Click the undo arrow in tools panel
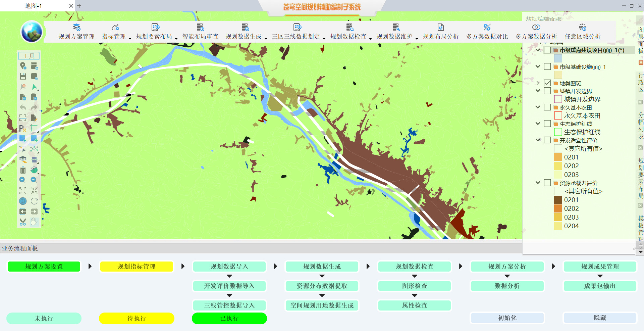 (x=23, y=107)
